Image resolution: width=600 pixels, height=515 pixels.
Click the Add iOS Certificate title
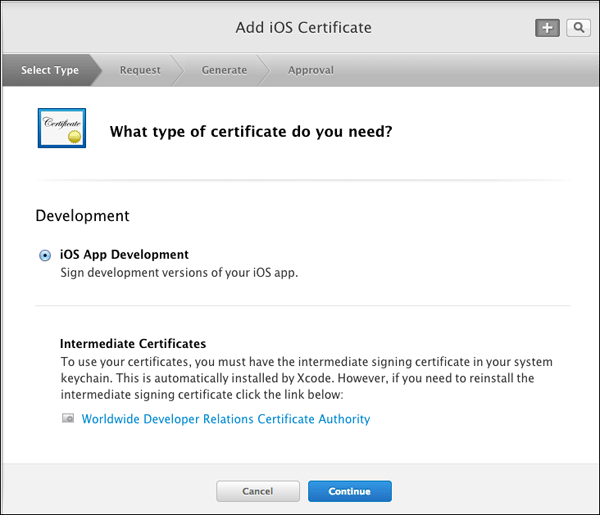[303, 28]
